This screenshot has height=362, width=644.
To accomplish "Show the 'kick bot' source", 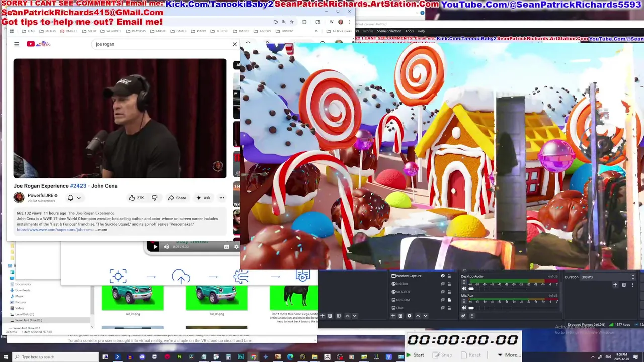I will [443, 284].
